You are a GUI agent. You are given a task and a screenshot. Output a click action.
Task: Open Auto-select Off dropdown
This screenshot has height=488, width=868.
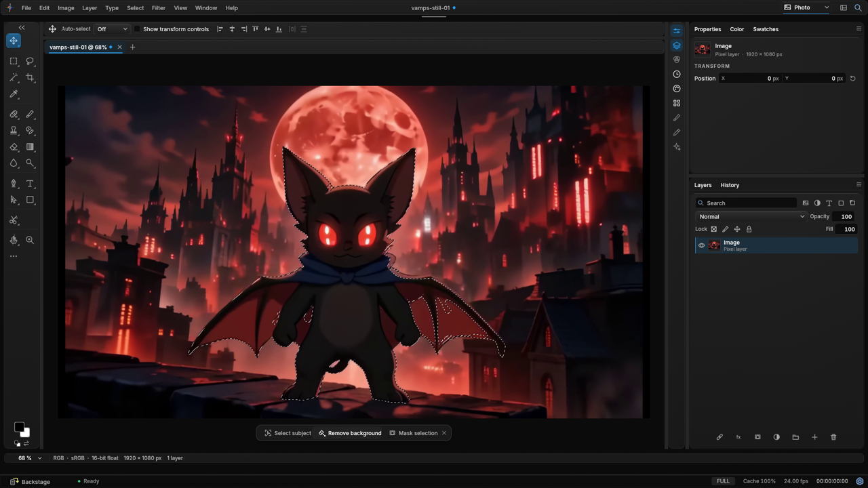point(112,29)
